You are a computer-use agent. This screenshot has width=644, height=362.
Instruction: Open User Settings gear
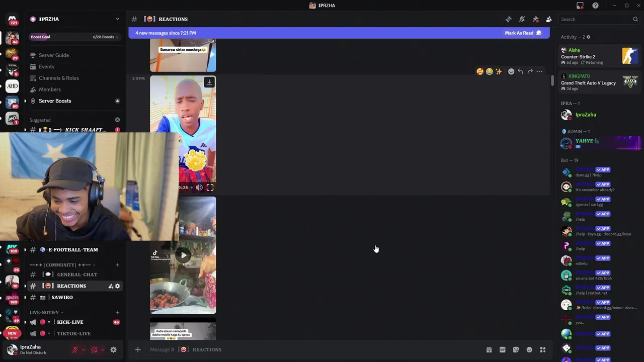pos(114,350)
